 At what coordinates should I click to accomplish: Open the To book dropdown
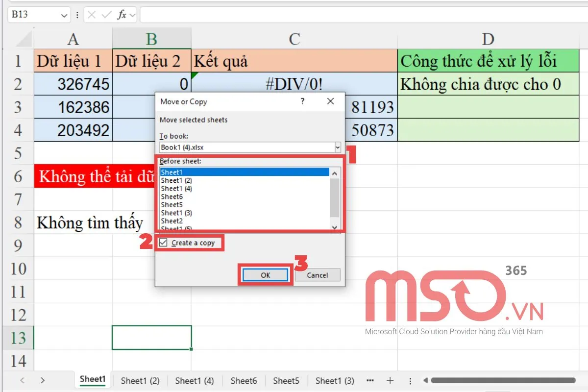(338, 147)
